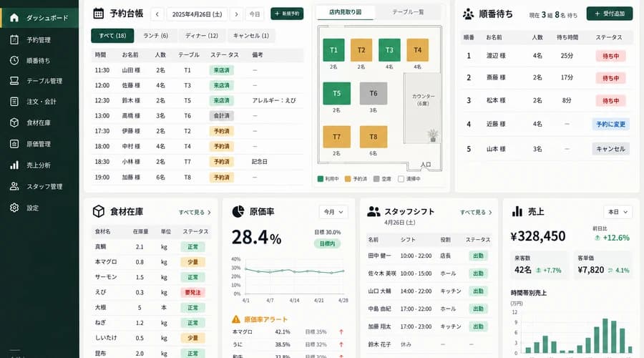This screenshot has height=358, width=644.
Task: Click the 新規予約 button
Action: tap(287, 14)
